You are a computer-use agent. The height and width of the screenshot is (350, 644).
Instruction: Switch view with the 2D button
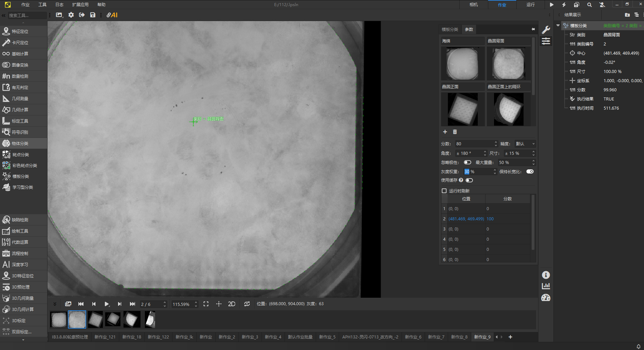(x=232, y=304)
